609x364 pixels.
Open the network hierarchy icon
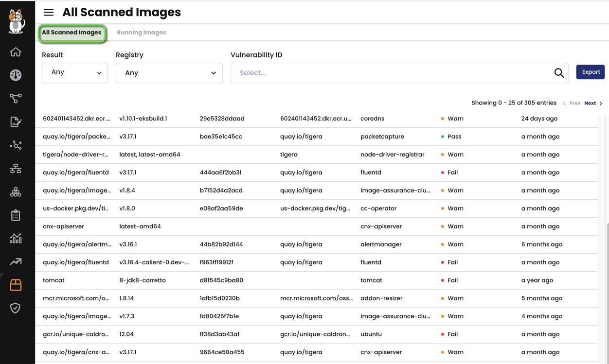16,168
